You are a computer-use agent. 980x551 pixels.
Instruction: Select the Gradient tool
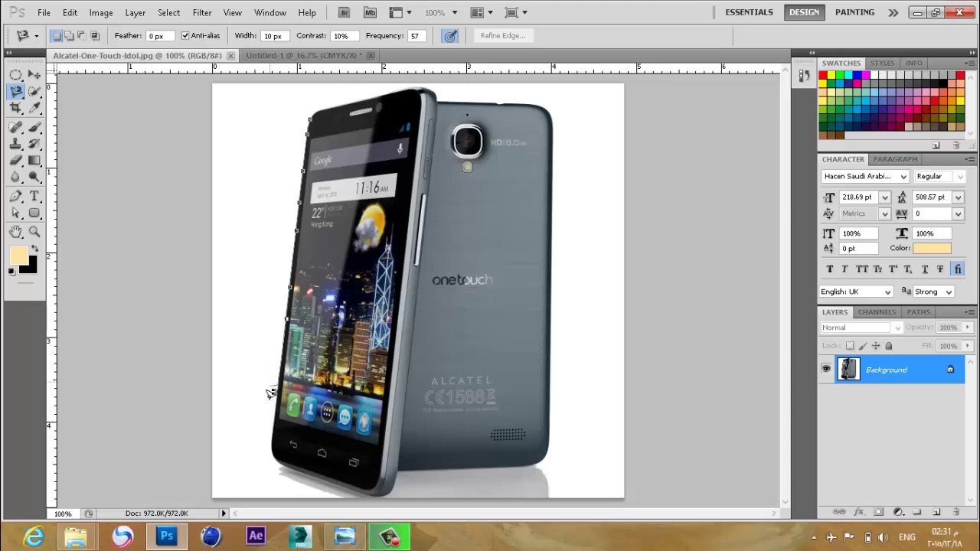click(x=34, y=161)
